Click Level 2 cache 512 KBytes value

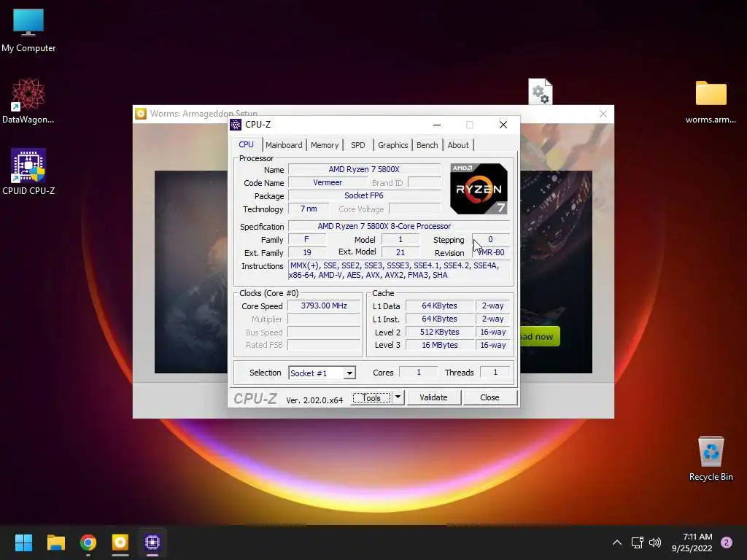click(x=440, y=332)
